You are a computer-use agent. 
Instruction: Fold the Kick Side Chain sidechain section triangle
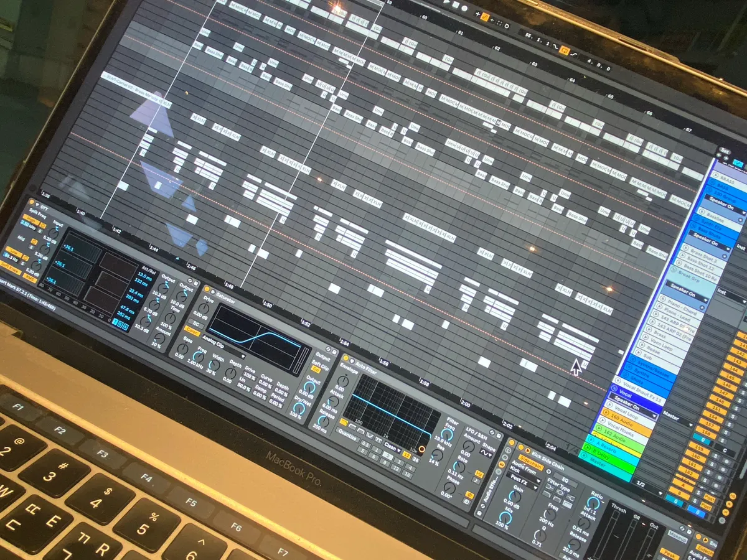tap(528, 450)
